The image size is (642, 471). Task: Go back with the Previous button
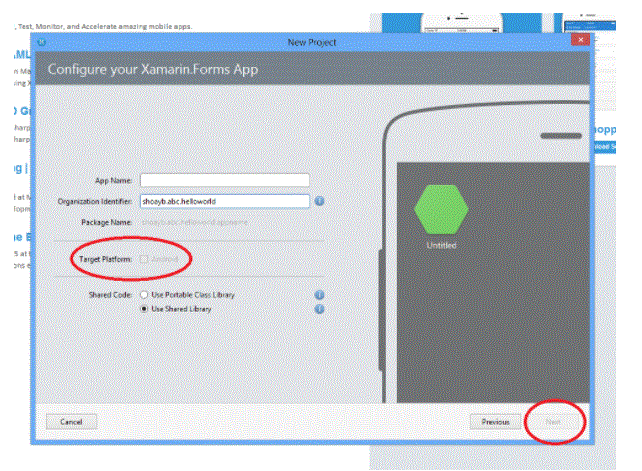495,422
